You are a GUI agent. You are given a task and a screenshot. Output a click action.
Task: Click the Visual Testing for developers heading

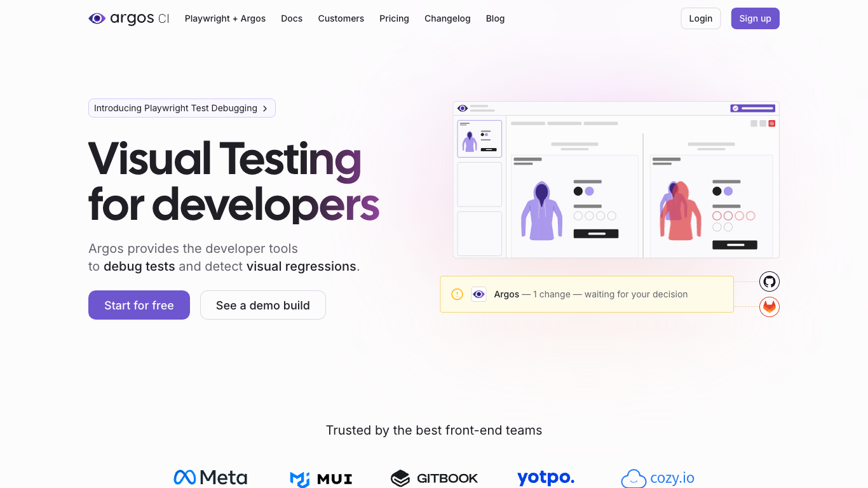pyautogui.click(x=234, y=181)
